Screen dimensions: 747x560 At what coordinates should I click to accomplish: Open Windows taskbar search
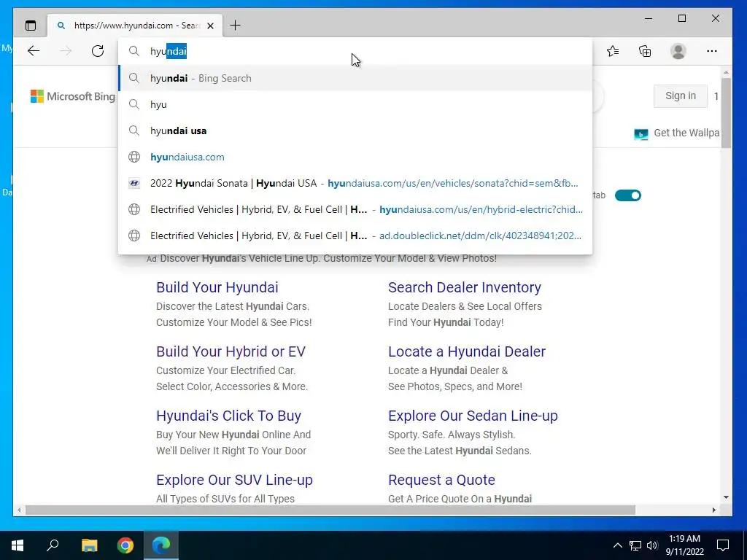53,545
